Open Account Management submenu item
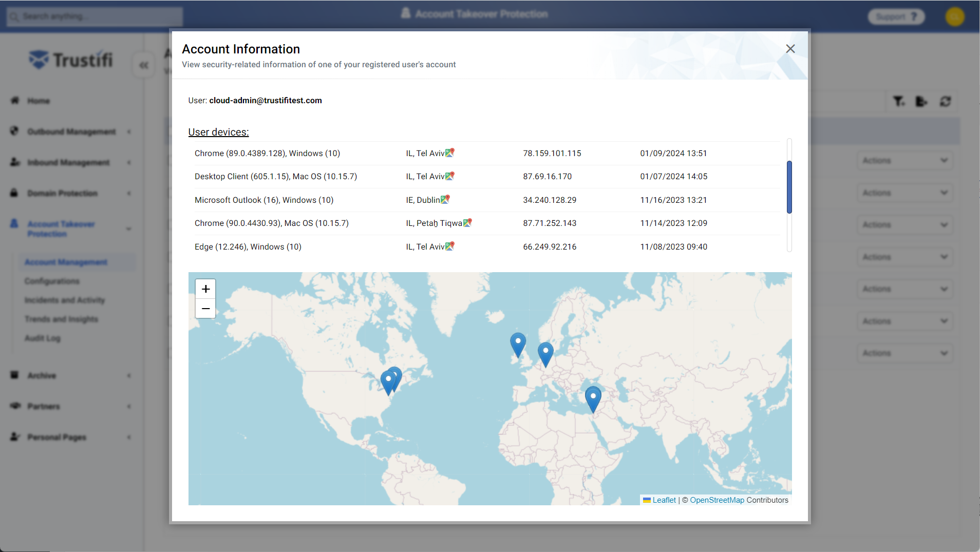The height and width of the screenshot is (552, 980). click(66, 262)
